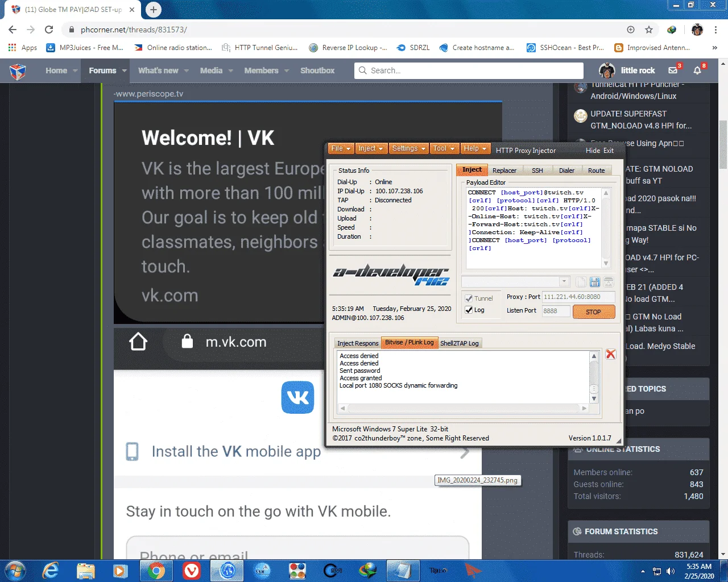This screenshot has height=582, width=728.
Task: Open a new browser tab
Action: click(x=153, y=10)
